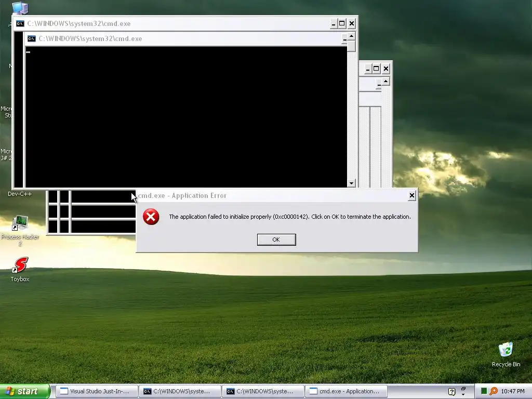Viewport: 532px width, 399px height.
Task: Click the Windows logo on the start button
Action: point(9,391)
